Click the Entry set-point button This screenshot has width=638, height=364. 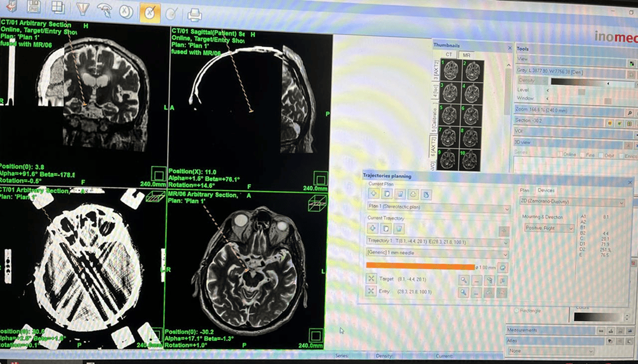[x=371, y=291]
